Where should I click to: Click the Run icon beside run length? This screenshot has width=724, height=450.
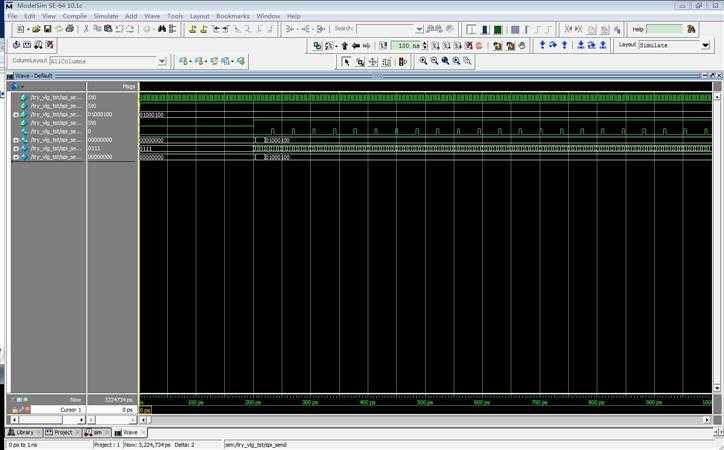click(435, 46)
